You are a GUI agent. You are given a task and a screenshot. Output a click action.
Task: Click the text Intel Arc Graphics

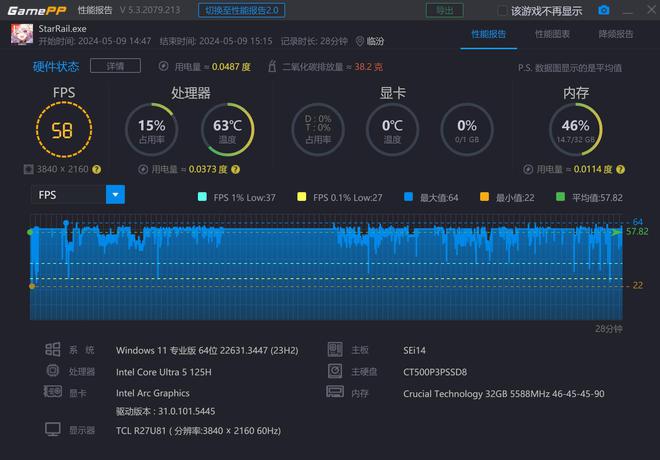coord(153,393)
